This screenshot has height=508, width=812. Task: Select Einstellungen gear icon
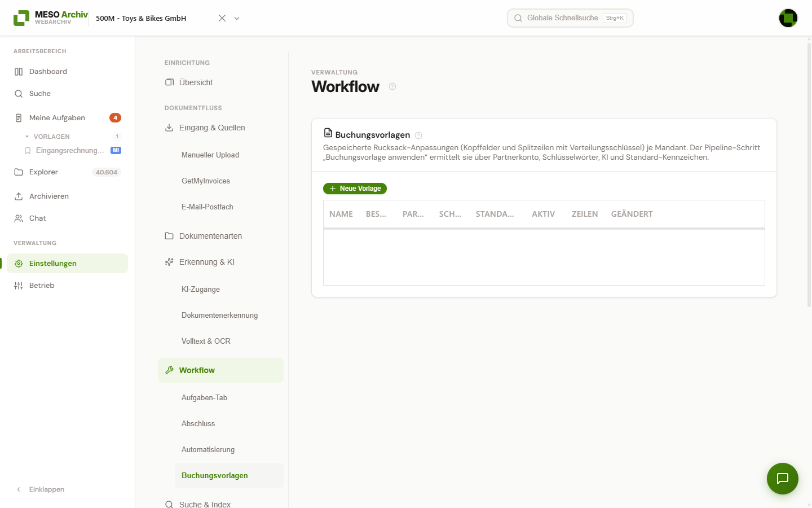(19, 264)
